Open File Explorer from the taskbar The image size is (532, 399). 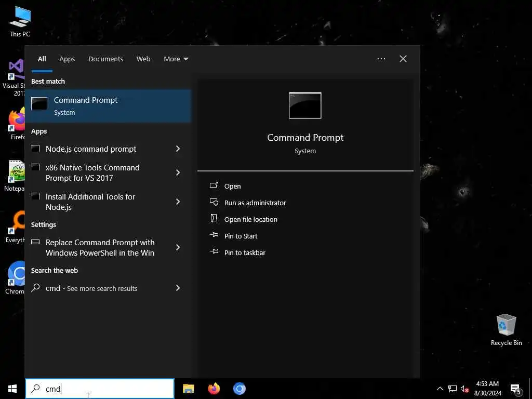188,389
